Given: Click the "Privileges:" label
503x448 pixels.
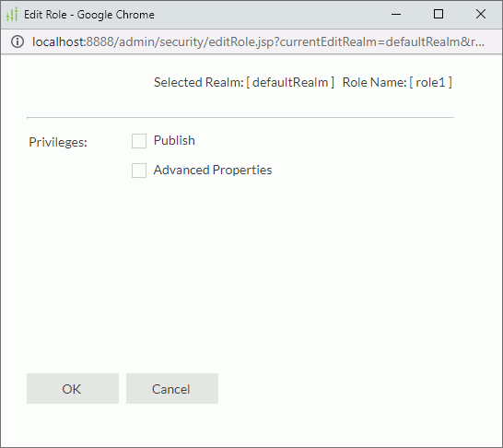Looking at the screenshot, I should click(x=58, y=142).
